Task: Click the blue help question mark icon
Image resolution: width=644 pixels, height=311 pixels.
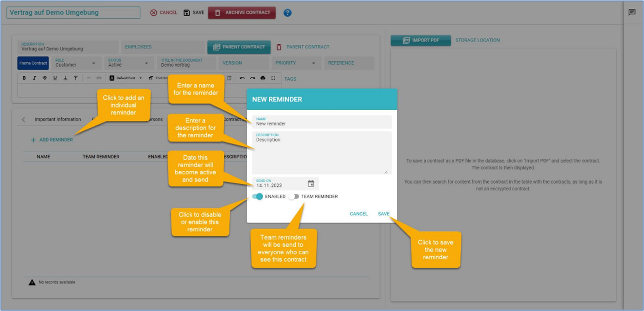Action: (287, 13)
